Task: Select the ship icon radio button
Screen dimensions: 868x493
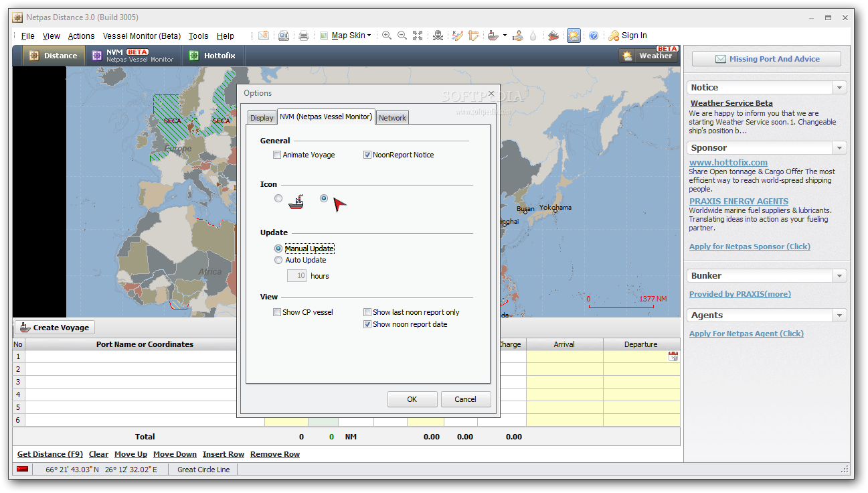Action: point(278,198)
